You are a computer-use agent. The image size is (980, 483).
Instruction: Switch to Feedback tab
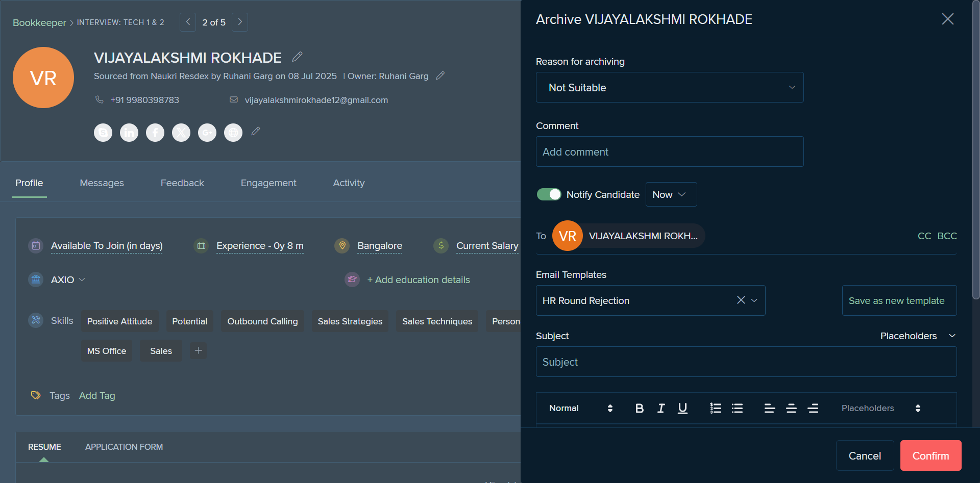tap(182, 183)
